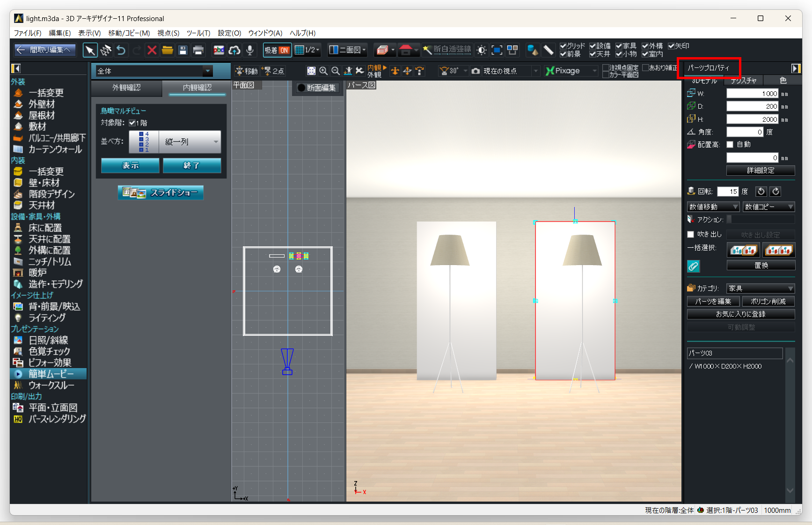The width and height of the screenshot is (812, 525).
Task: Enable the 吹き出し checkbox
Action: tap(690, 234)
